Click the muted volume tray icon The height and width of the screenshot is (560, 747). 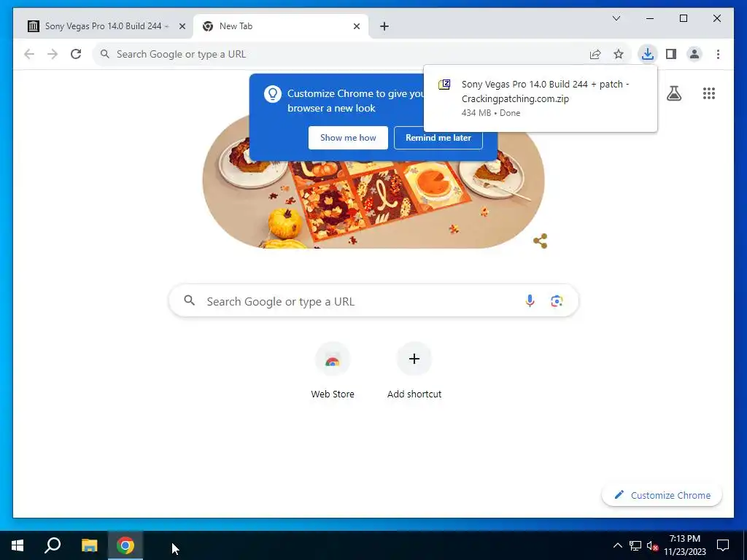click(x=652, y=545)
